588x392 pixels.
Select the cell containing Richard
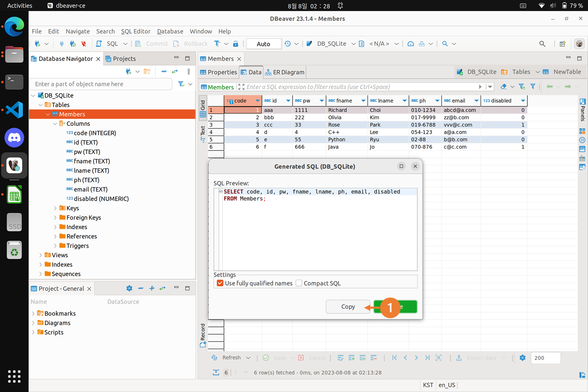(x=347, y=110)
